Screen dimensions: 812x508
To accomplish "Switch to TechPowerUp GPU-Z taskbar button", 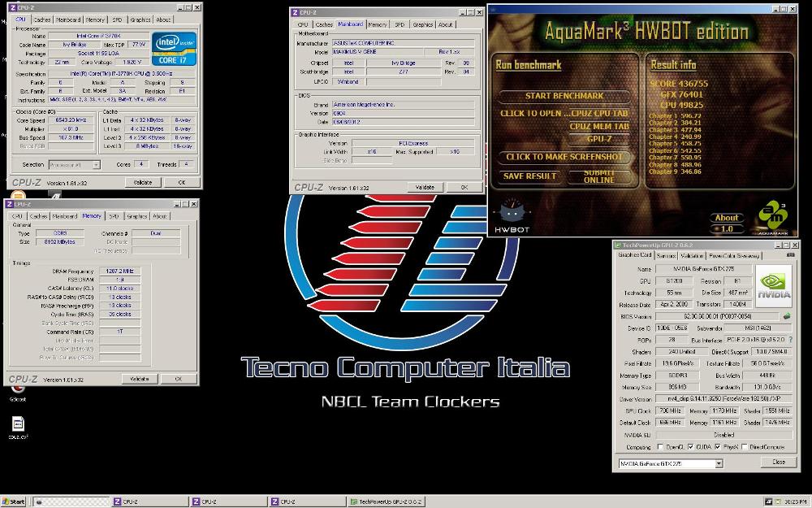I will click(x=387, y=501).
